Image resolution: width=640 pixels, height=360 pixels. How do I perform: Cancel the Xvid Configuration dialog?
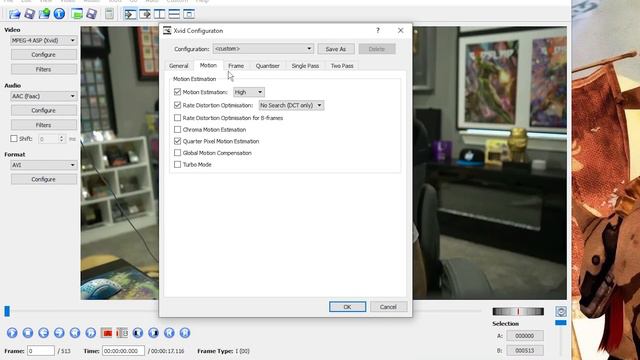(x=388, y=307)
